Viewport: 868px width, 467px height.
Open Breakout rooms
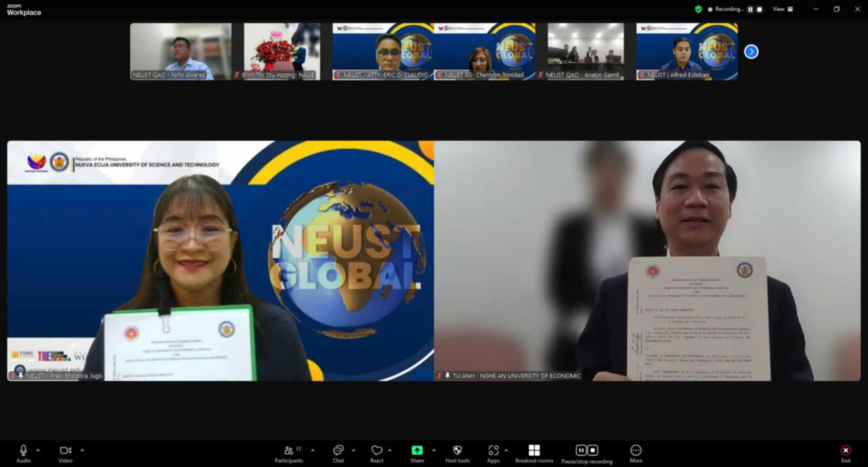pyautogui.click(x=534, y=453)
